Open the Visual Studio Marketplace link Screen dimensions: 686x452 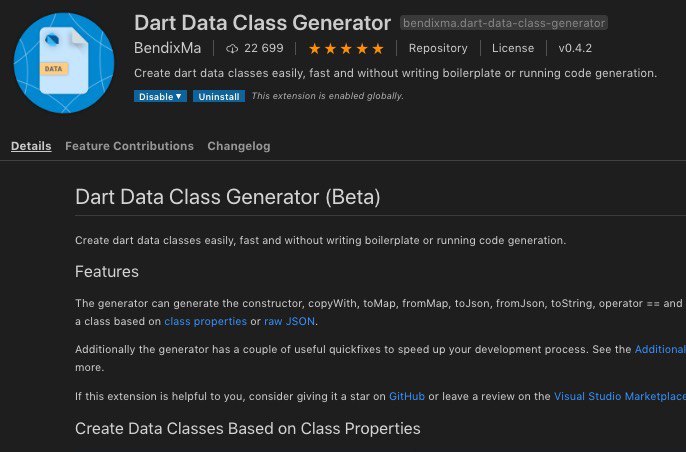[620, 396]
